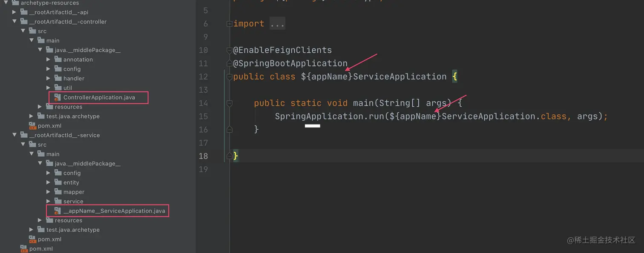
Task: Click the service folder icon
Action: point(58,201)
